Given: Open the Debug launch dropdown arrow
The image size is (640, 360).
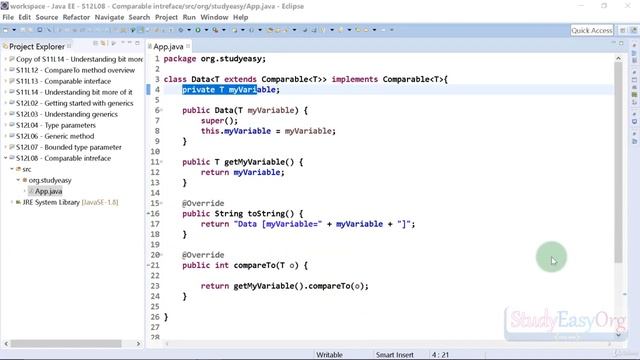Looking at the screenshot, I should click(x=189, y=30).
